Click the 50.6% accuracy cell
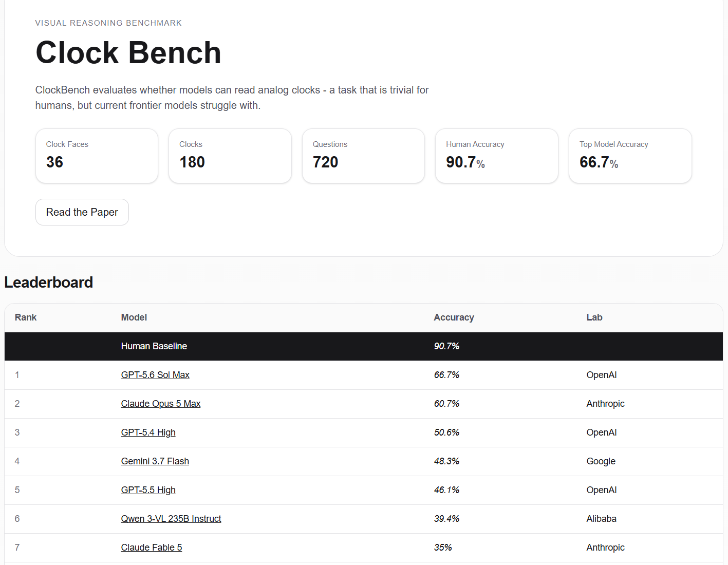 447,432
